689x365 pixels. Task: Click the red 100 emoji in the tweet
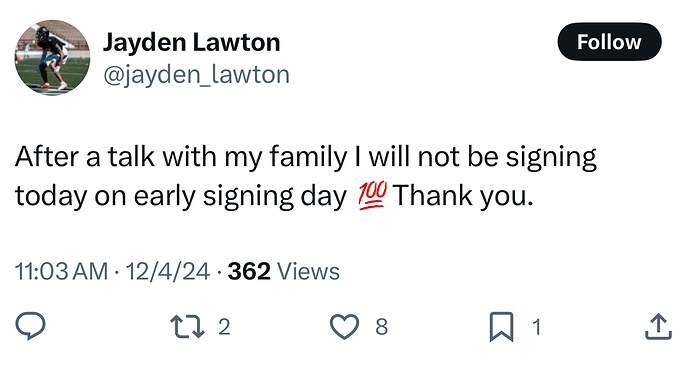(373, 195)
